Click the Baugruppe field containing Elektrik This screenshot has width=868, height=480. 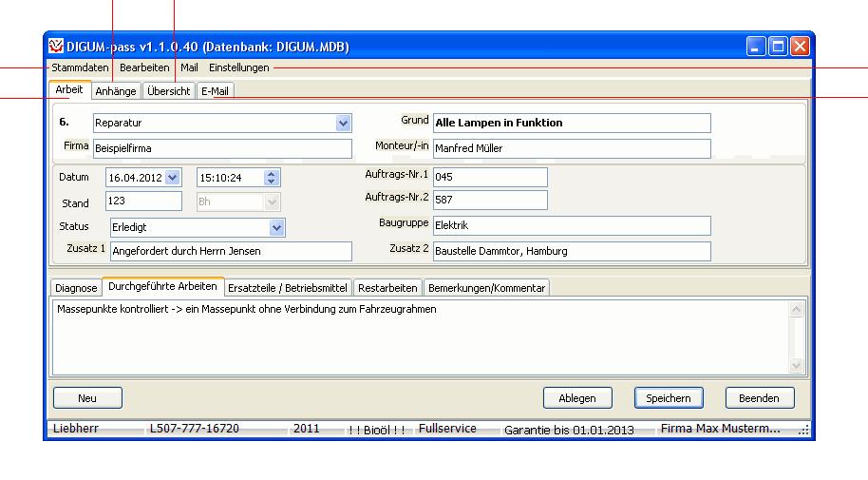(572, 225)
